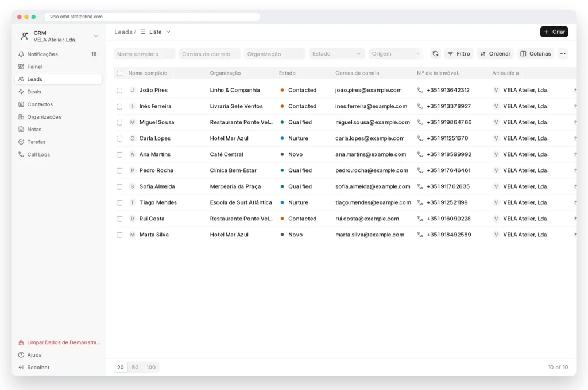Viewport: 588px width, 390px height.
Task: Click the CRM logo icon
Action: click(x=24, y=36)
